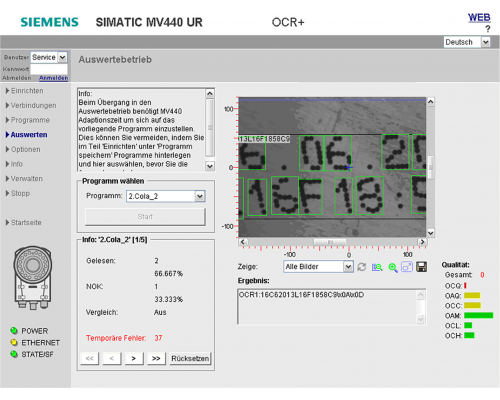500x400 pixels.
Task: Click the STATE/SF status LED
Action: [x=14, y=354]
